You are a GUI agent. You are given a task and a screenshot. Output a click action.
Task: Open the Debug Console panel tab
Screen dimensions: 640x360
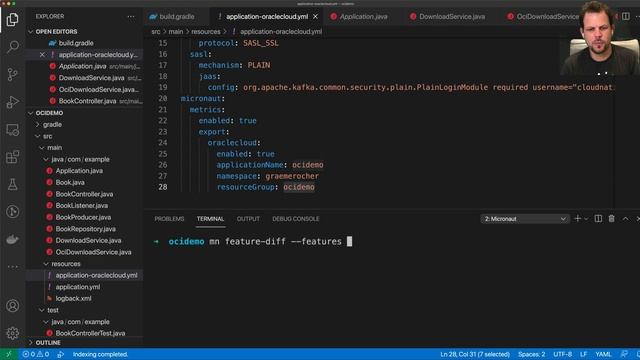pos(296,219)
